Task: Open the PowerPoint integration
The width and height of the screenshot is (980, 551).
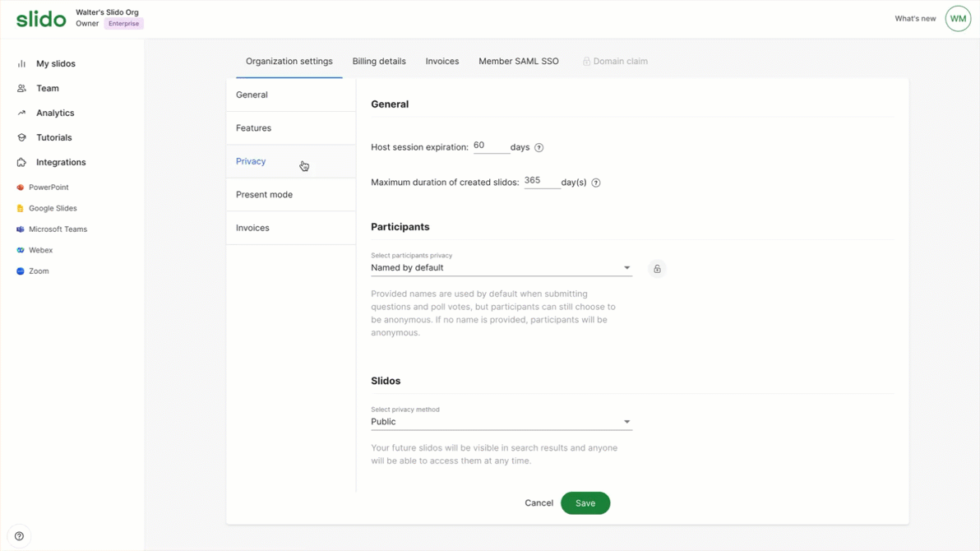Action: click(49, 188)
